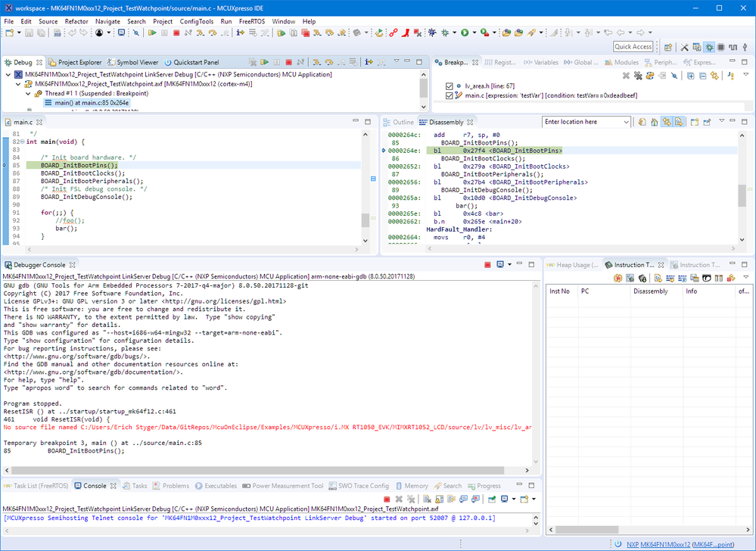This screenshot has height=551, width=756.
Task: Open the Refactor menu
Action: [76, 21]
